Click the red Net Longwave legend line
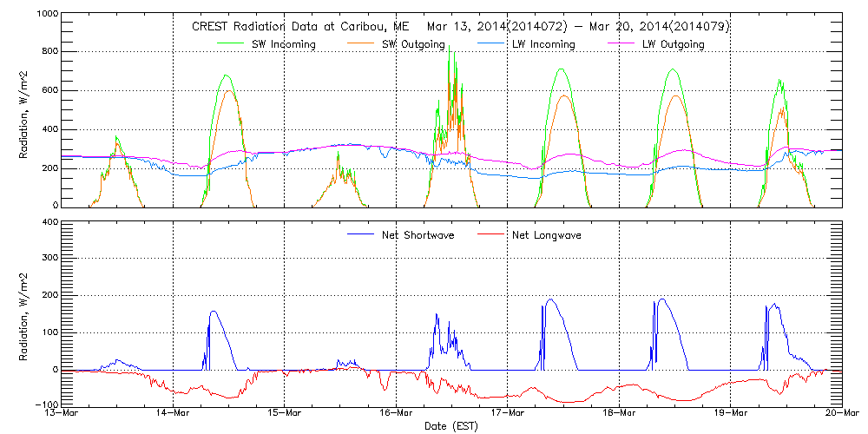Screen dimensions: 868x434 click(x=491, y=234)
